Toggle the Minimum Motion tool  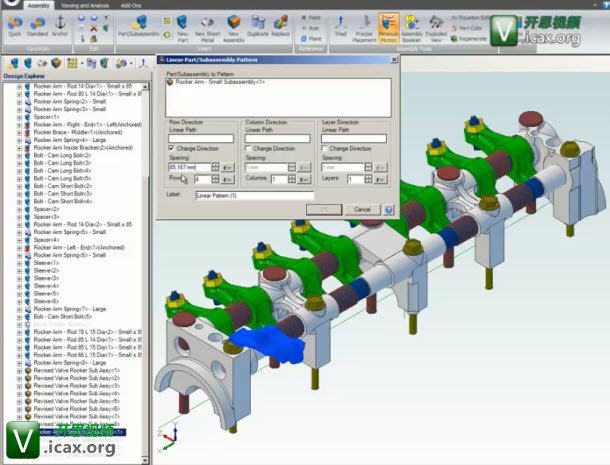coord(388,24)
